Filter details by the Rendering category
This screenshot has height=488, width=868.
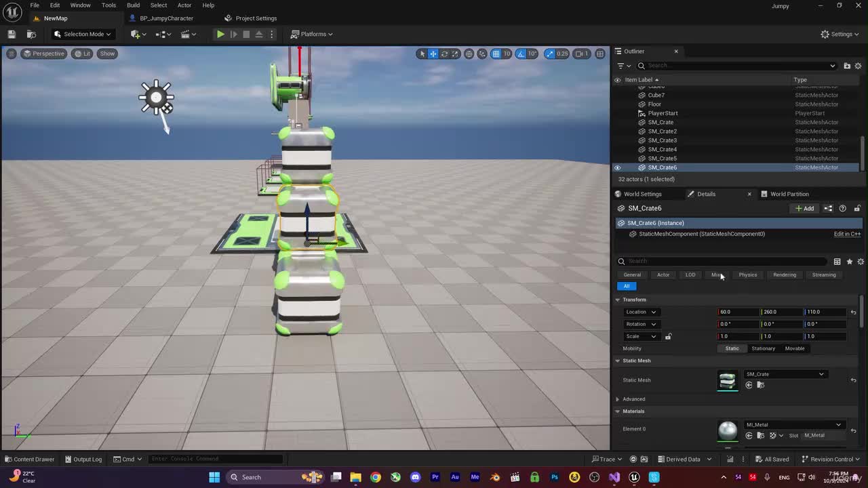click(785, 274)
